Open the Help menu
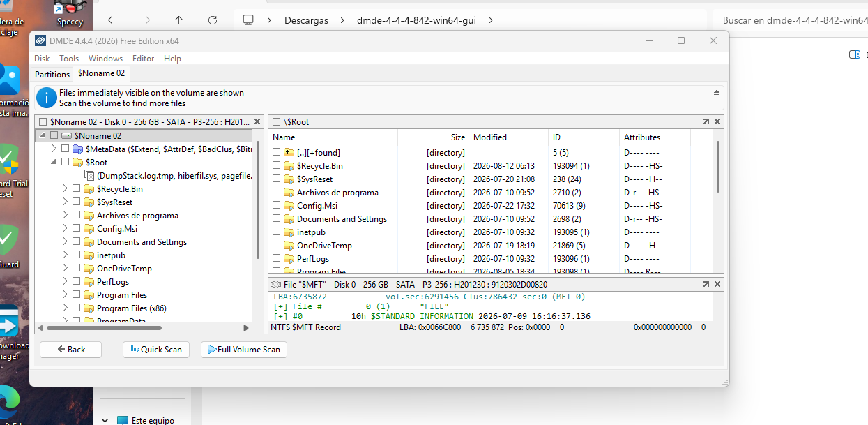868x425 pixels. [172, 59]
